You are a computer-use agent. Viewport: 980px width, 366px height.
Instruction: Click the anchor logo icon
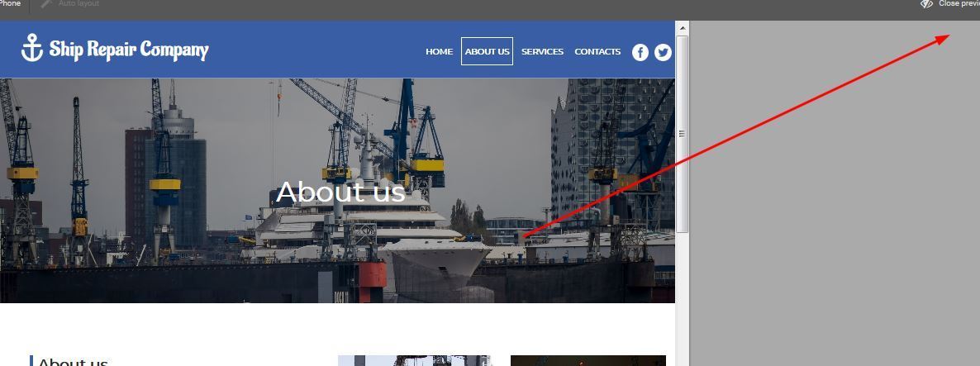coord(32,47)
